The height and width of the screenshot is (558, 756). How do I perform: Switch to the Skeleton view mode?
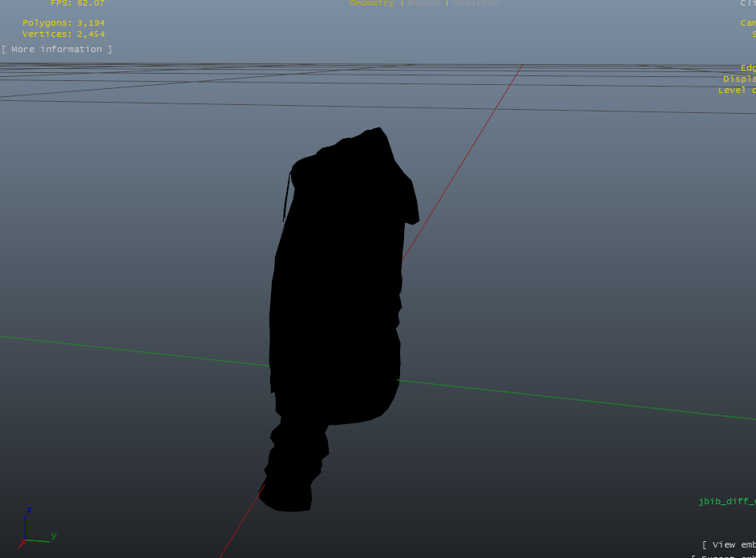(x=476, y=3)
